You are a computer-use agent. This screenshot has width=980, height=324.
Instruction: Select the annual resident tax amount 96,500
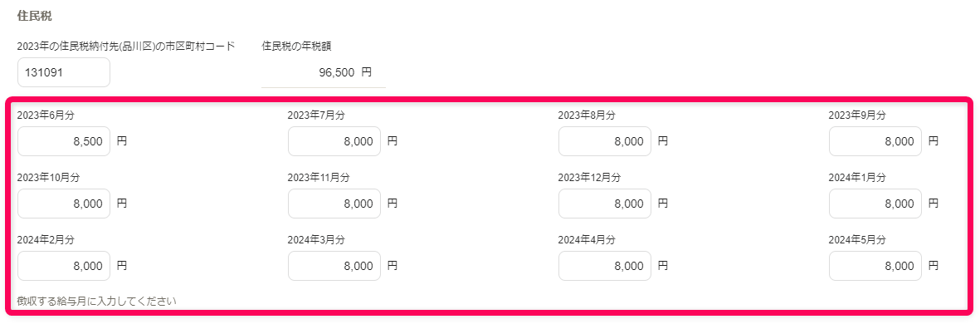(338, 72)
